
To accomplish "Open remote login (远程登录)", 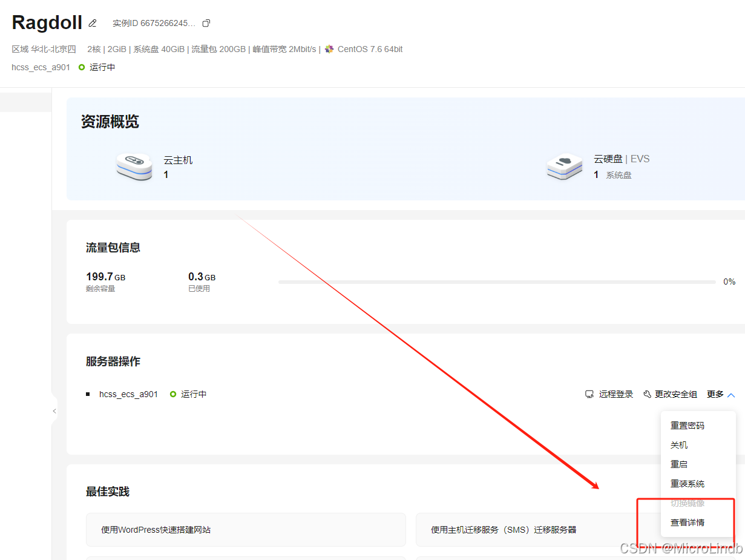I will (x=616, y=394).
